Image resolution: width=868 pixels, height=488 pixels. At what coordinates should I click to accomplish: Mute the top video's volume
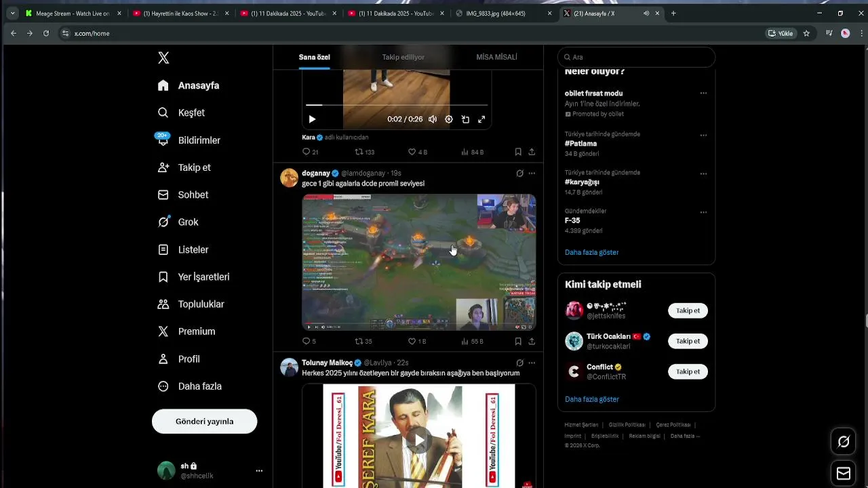433,119
